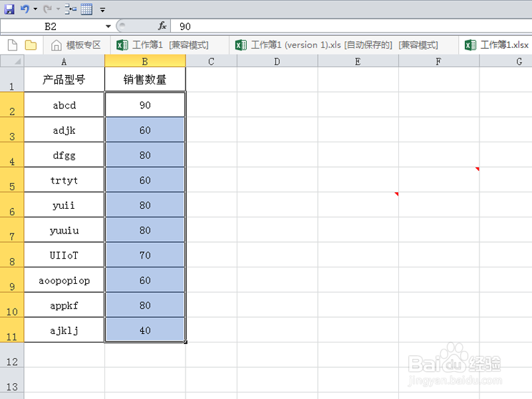Open the 模板专区 tab
Viewport: 532px width, 399px height.
[x=76, y=45]
